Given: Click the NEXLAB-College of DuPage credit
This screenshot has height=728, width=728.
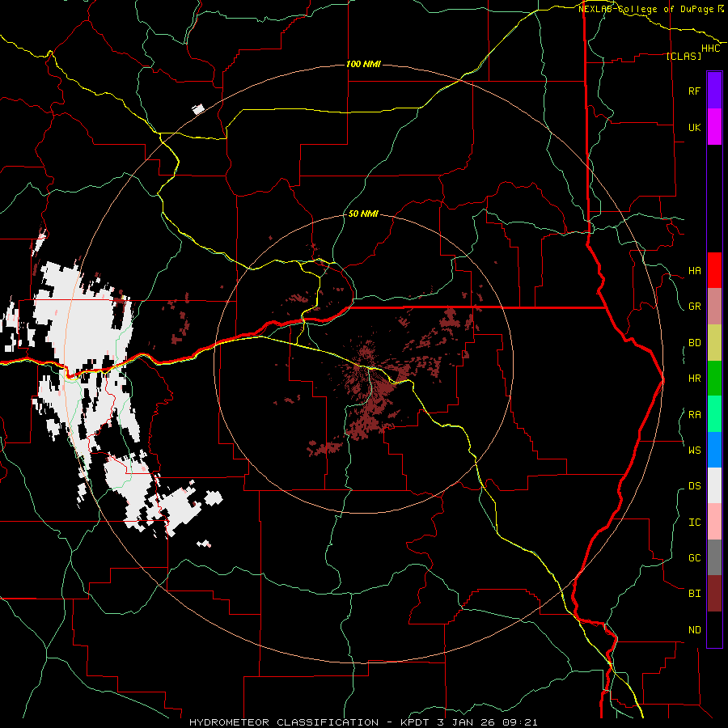Looking at the screenshot, I should [x=651, y=9].
